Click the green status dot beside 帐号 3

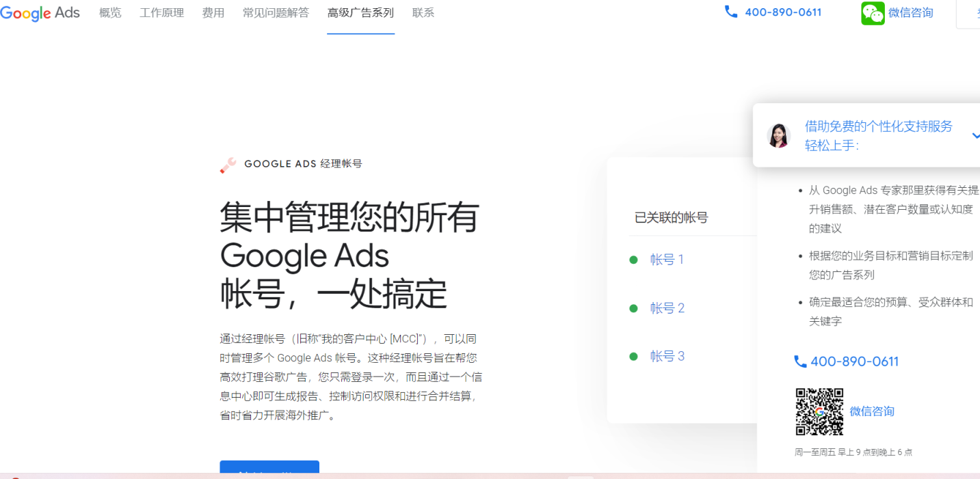(633, 356)
